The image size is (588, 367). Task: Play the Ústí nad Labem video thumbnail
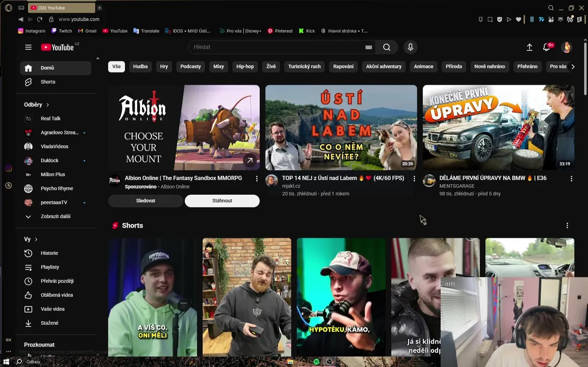(341, 127)
